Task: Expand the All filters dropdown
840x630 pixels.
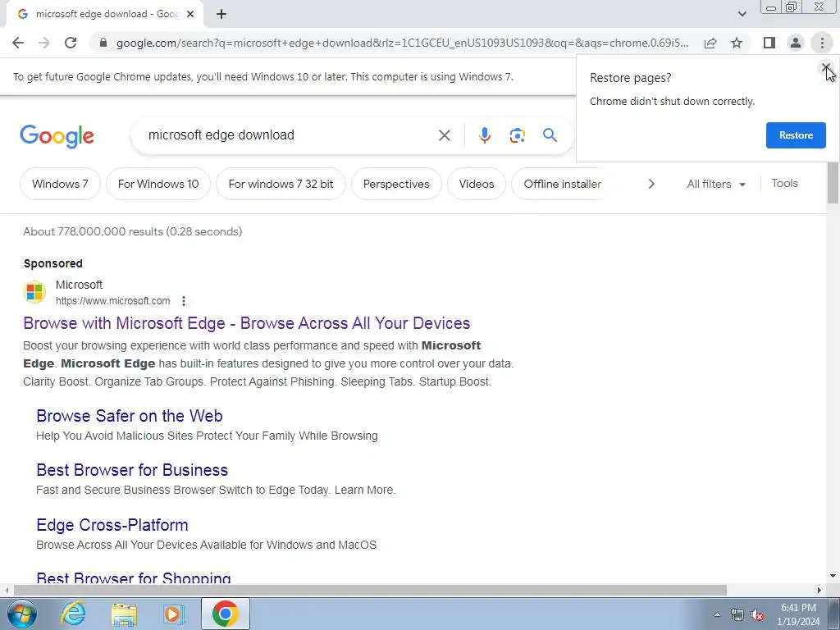Action: coord(715,184)
